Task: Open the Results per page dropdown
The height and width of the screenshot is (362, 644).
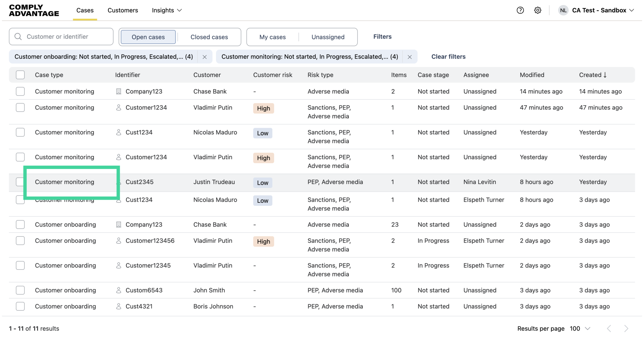Action: pos(580,328)
